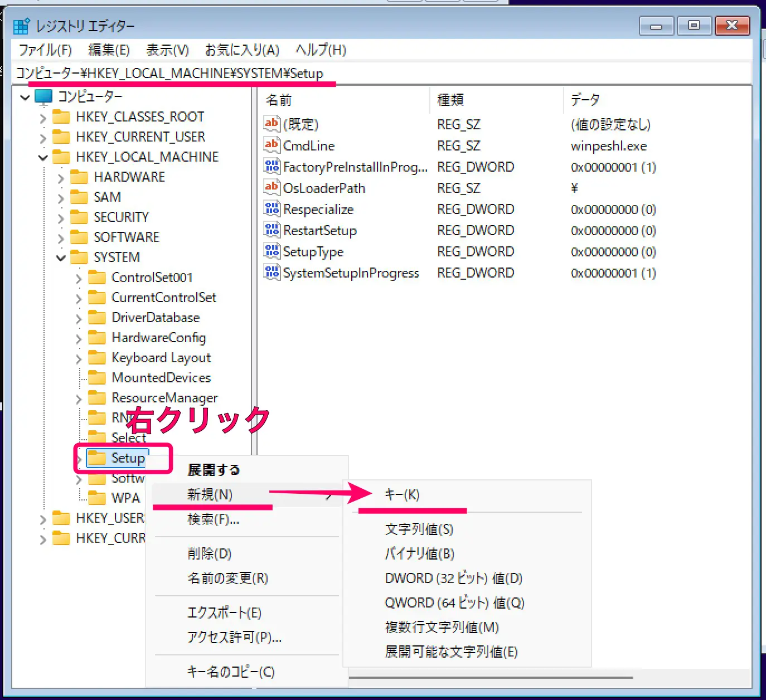The image size is (766, 700).
Task: Click the 名前 column header
Action: (x=279, y=100)
